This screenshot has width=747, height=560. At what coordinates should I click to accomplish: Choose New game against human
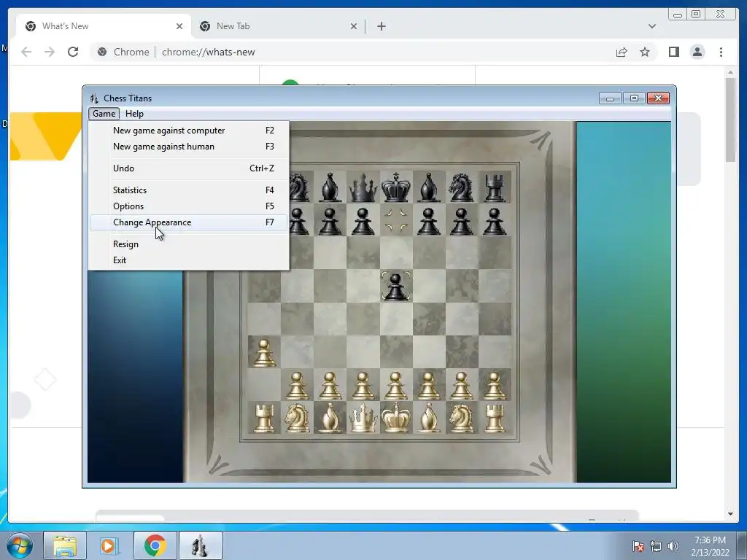(189, 147)
